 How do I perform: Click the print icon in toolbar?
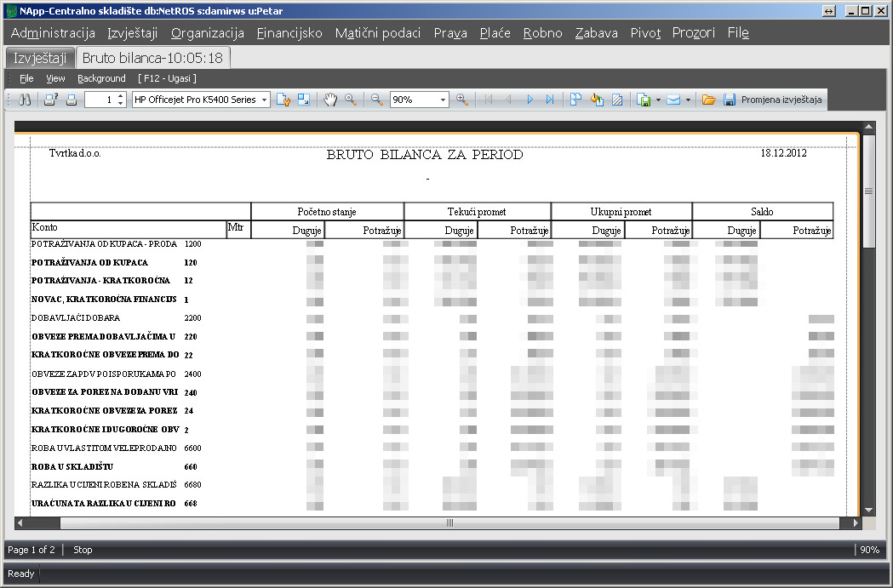click(72, 100)
